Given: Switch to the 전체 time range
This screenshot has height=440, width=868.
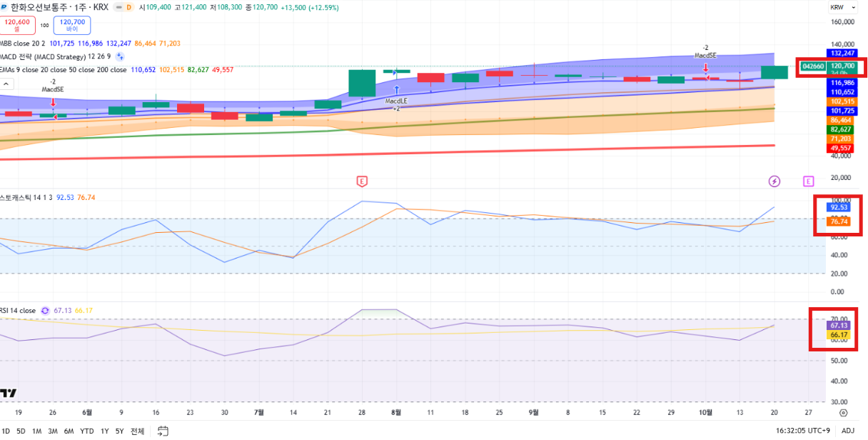Looking at the screenshot, I should click(x=138, y=431).
